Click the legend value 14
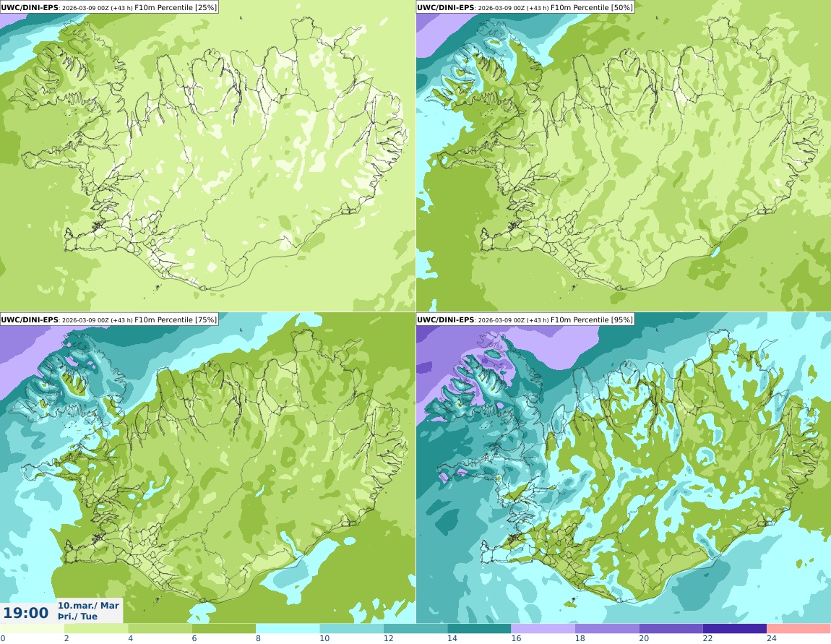Image resolution: width=831 pixels, height=644 pixels. pos(452,638)
